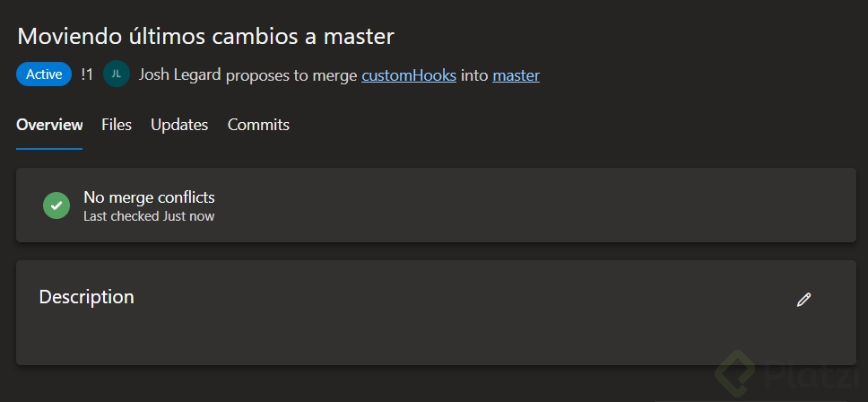
Task: Click the JL user avatar
Action: pyautogui.click(x=117, y=74)
